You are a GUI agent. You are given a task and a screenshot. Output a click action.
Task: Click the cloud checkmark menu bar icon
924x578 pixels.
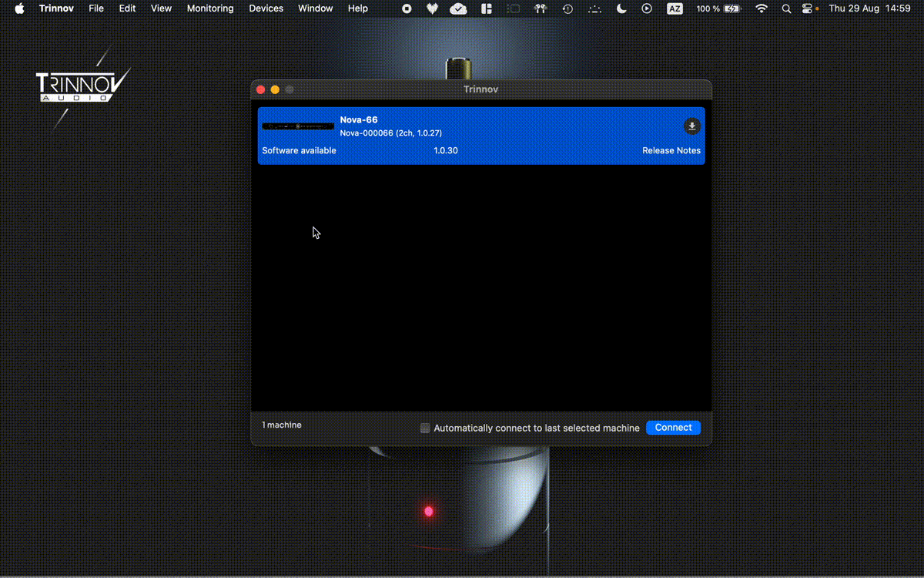point(458,8)
